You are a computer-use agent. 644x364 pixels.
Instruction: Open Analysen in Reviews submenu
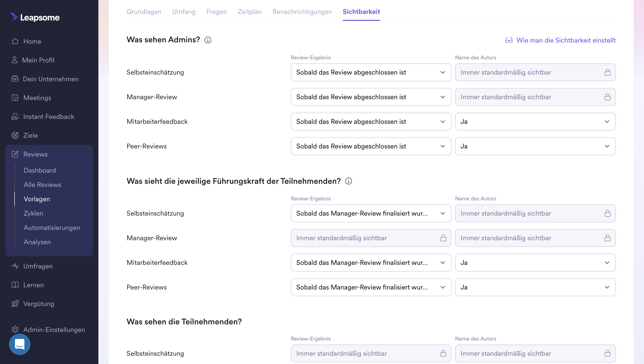click(37, 242)
